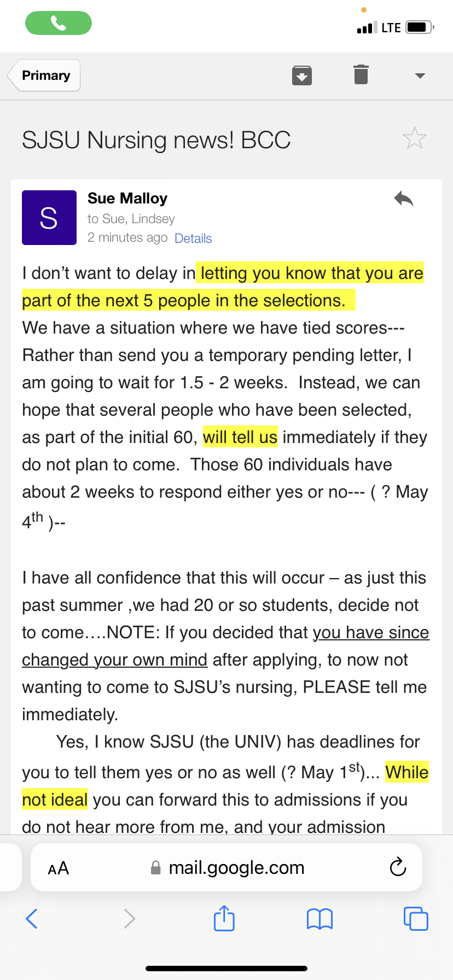
Task: Open the Details link for recipients
Action: (193, 238)
